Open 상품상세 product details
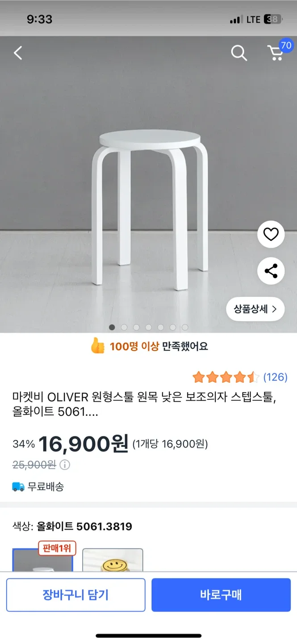Screen dimensions: 297x644 pyautogui.click(x=255, y=309)
